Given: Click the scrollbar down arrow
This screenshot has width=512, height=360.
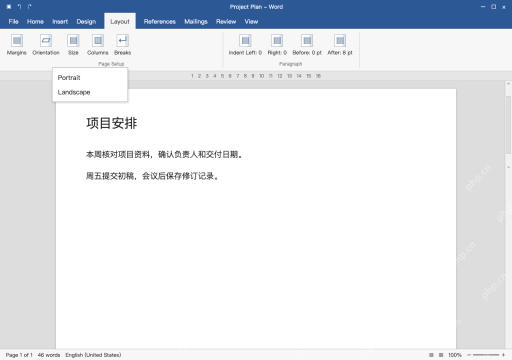Looking at the screenshot, I should pyautogui.click(x=508, y=167).
